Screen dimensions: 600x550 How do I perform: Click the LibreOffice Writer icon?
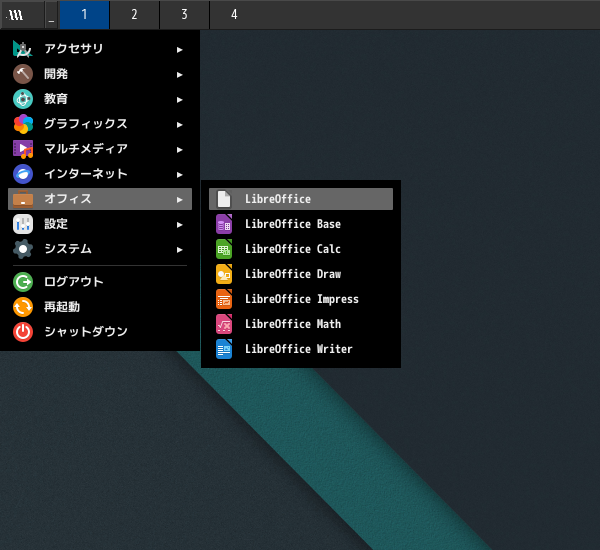224,349
